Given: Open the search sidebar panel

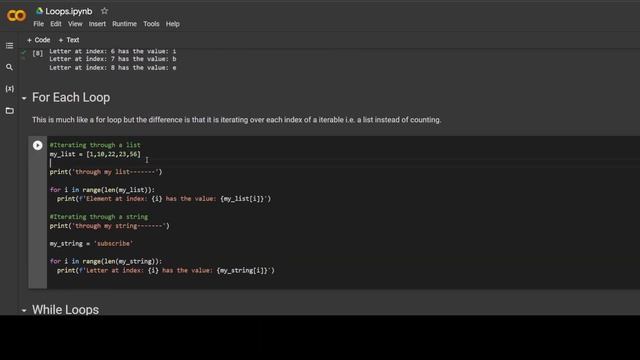Looking at the screenshot, I should coord(9,67).
